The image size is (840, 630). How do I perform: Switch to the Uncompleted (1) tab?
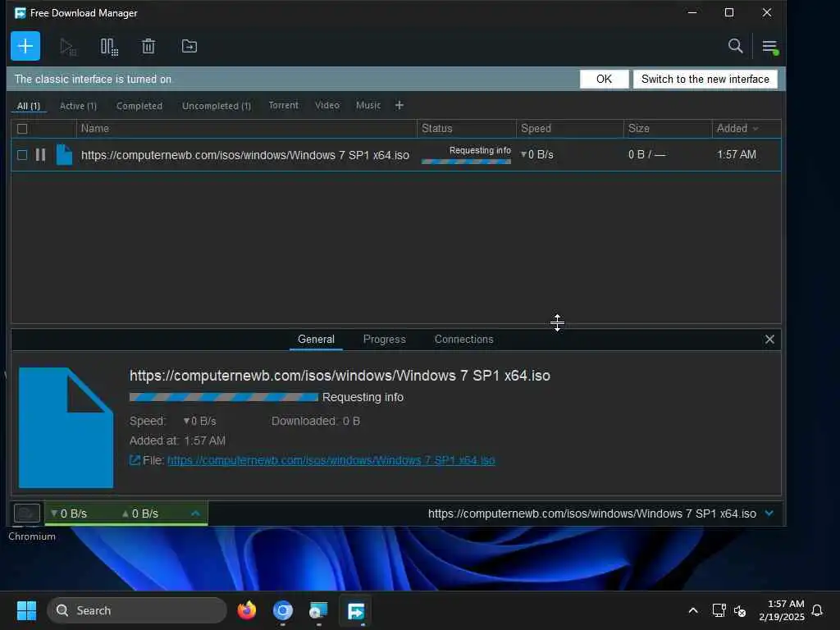217,106
